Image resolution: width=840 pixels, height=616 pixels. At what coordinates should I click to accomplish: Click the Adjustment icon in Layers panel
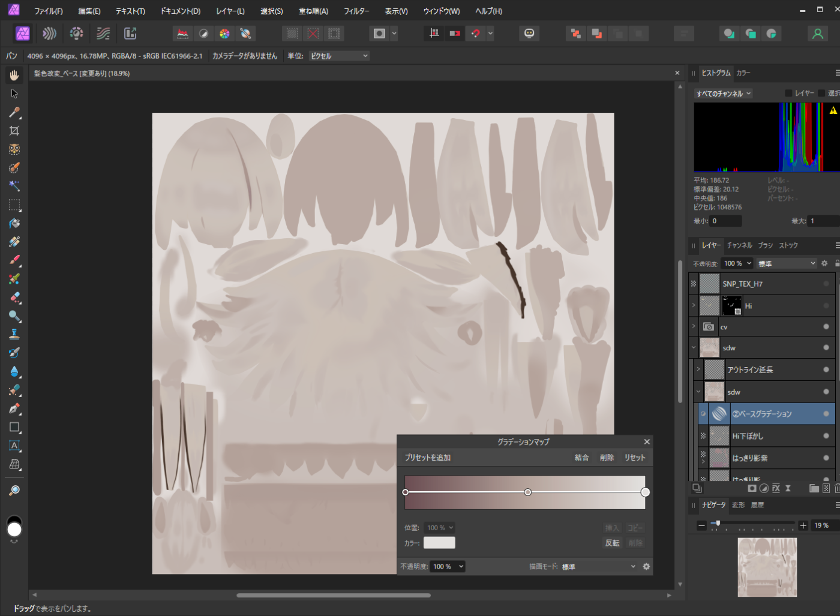pos(764,488)
